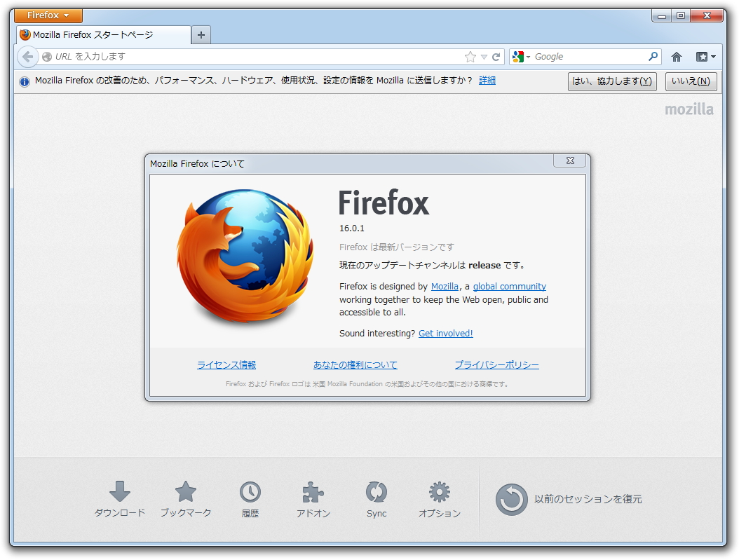Open the オプション gear icon
Image resolution: width=739 pixels, height=560 pixels.
[x=439, y=493]
